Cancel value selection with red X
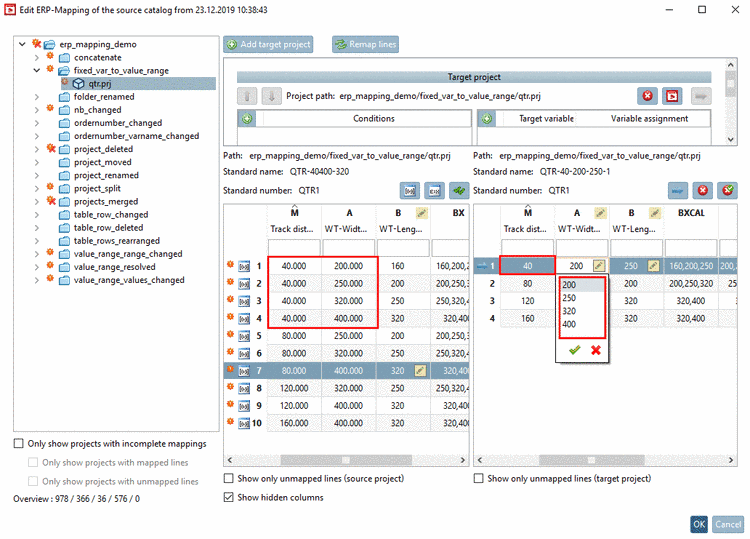 pyautogui.click(x=596, y=350)
